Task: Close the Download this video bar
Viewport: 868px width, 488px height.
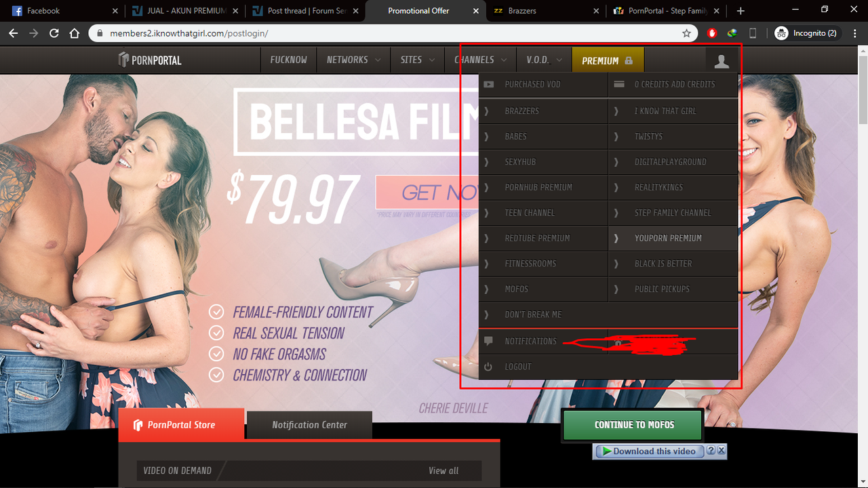Action: coord(722,451)
